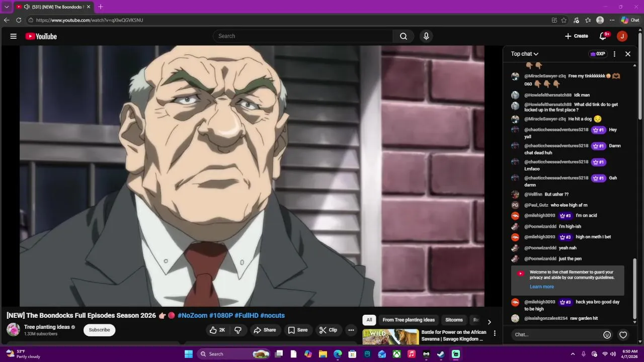Screen dimensions: 644x362
Task: Open options for Battle for Power video
Action: point(495,333)
